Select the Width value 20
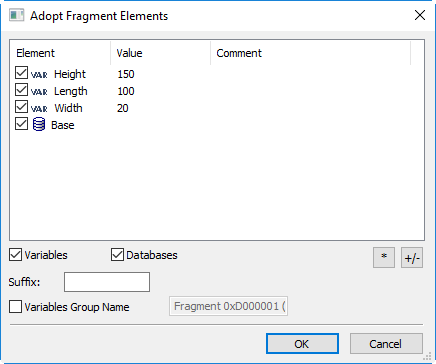The image size is (436, 364). (123, 108)
